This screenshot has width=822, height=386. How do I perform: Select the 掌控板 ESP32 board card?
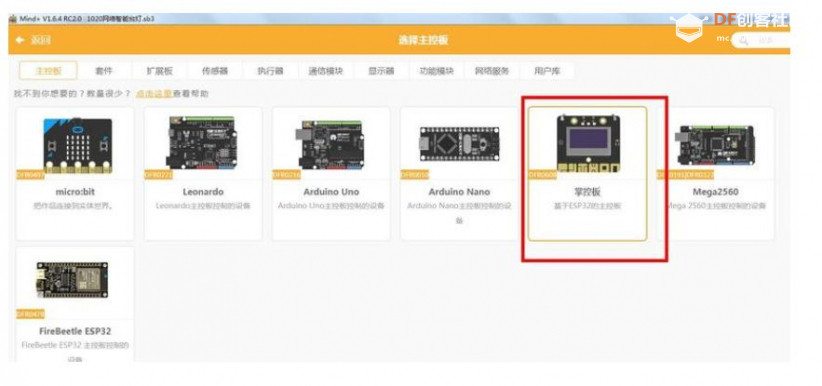pyautogui.click(x=588, y=174)
